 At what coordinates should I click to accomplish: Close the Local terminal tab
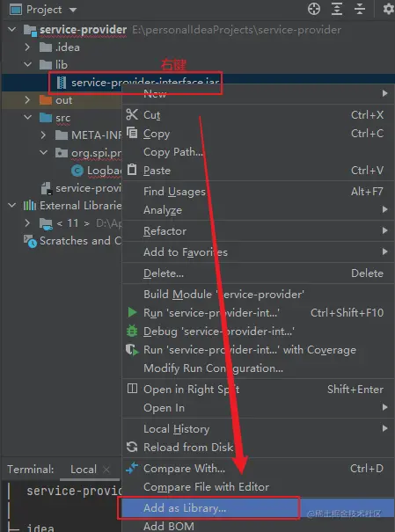106,470
